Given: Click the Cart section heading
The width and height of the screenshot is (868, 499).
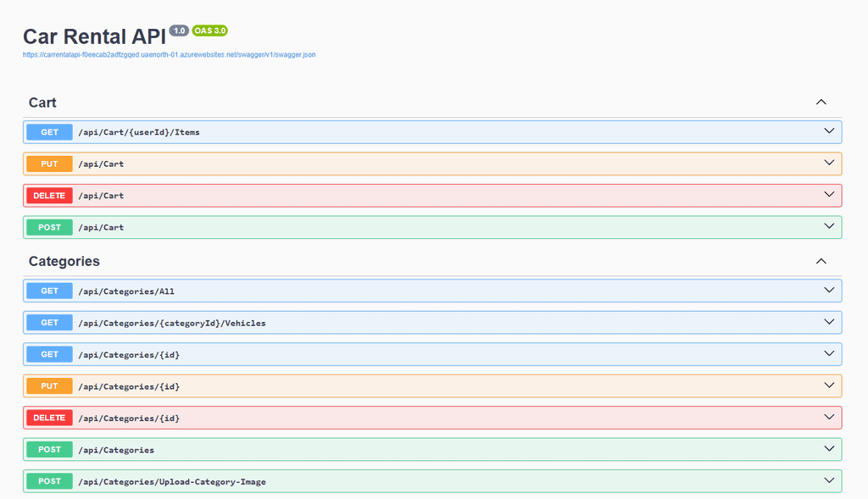Looking at the screenshot, I should (42, 103).
